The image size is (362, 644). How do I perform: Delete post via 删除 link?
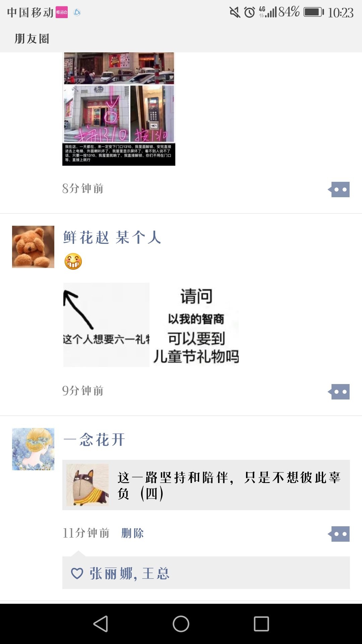click(132, 533)
